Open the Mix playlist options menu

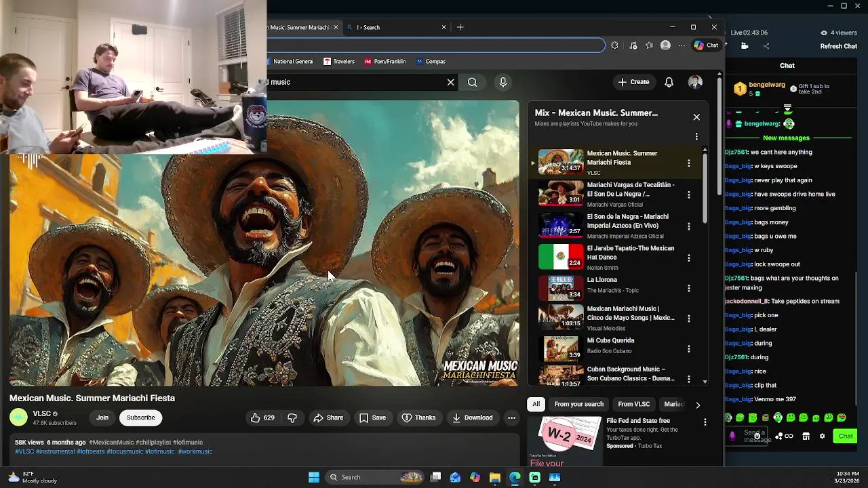coord(696,136)
